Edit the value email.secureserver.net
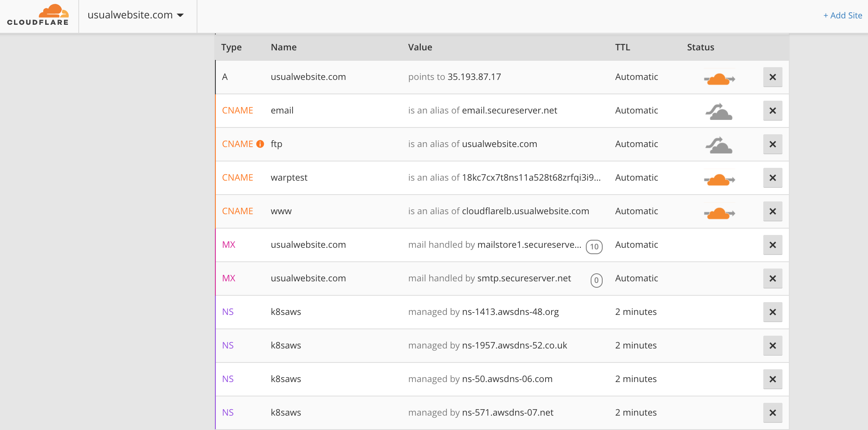Image resolution: width=868 pixels, height=430 pixels. pyautogui.click(x=510, y=110)
